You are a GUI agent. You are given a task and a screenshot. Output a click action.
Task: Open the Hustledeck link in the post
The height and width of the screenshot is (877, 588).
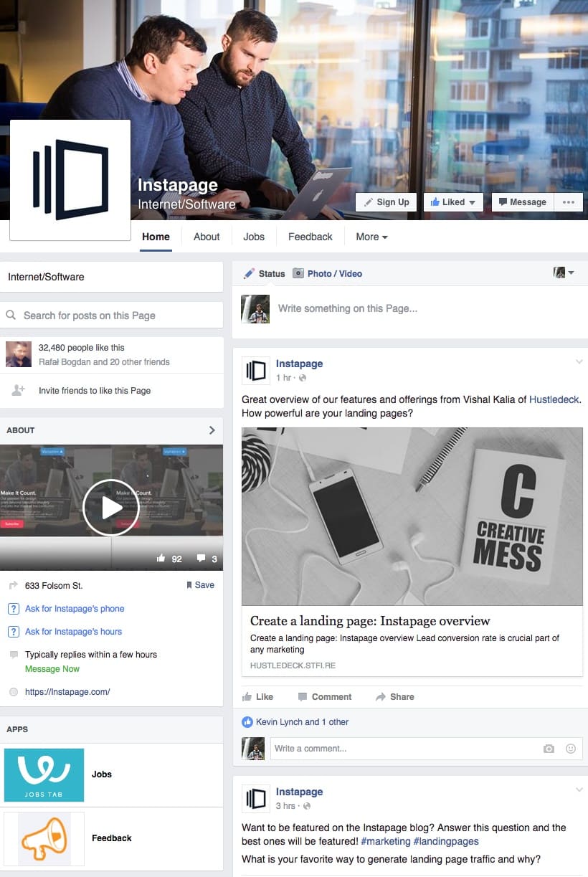pyautogui.click(x=554, y=399)
